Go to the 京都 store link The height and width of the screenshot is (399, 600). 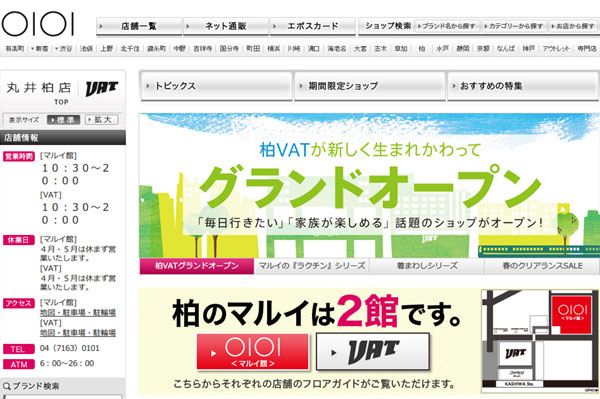pyautogui.click(x=483, y=49)
